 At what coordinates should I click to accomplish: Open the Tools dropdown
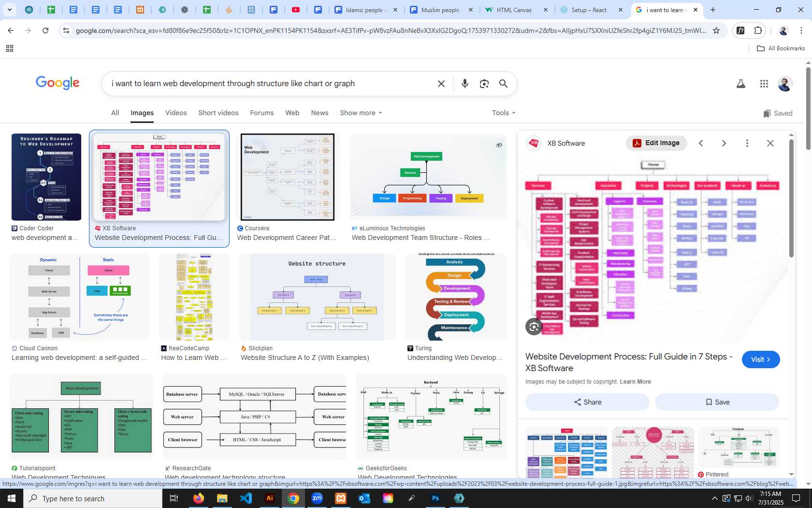(x=504, y=113)
